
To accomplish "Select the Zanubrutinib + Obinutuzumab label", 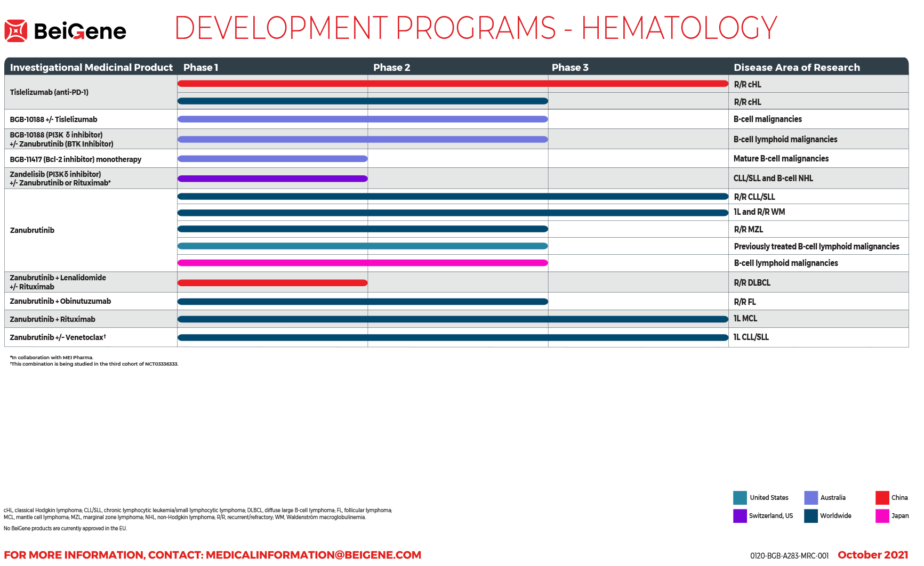I will 60,301.
